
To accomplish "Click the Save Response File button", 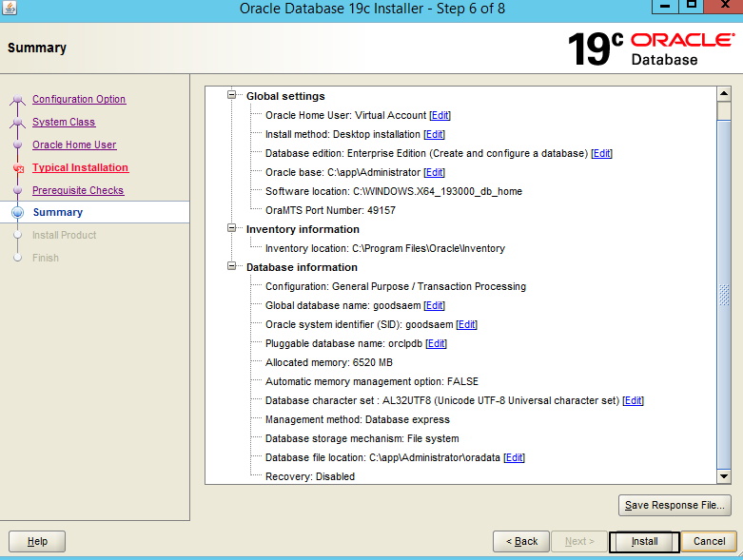I will [x=675, y=505].
